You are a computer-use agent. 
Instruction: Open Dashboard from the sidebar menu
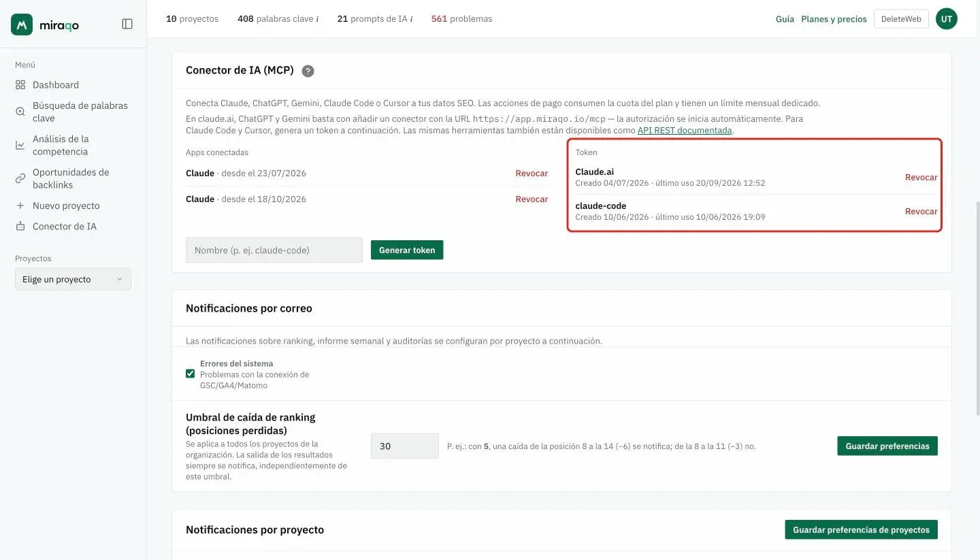click(x=56, y=85)
